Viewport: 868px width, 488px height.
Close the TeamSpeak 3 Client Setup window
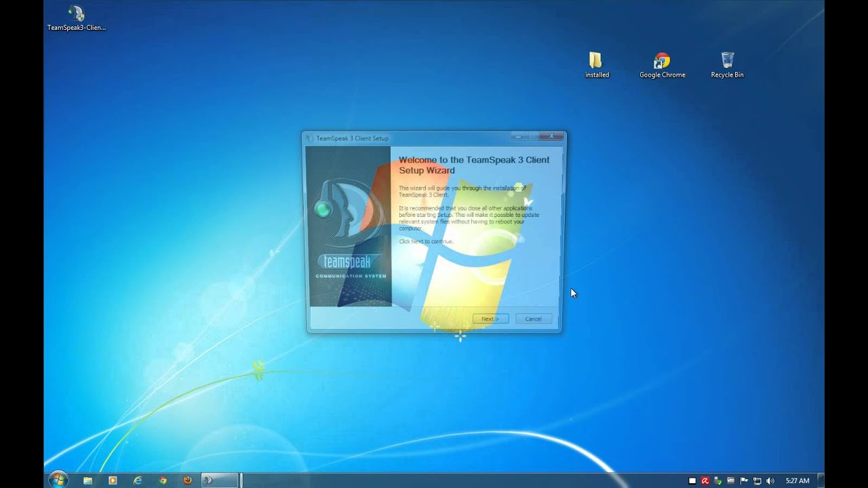point(551,137)
